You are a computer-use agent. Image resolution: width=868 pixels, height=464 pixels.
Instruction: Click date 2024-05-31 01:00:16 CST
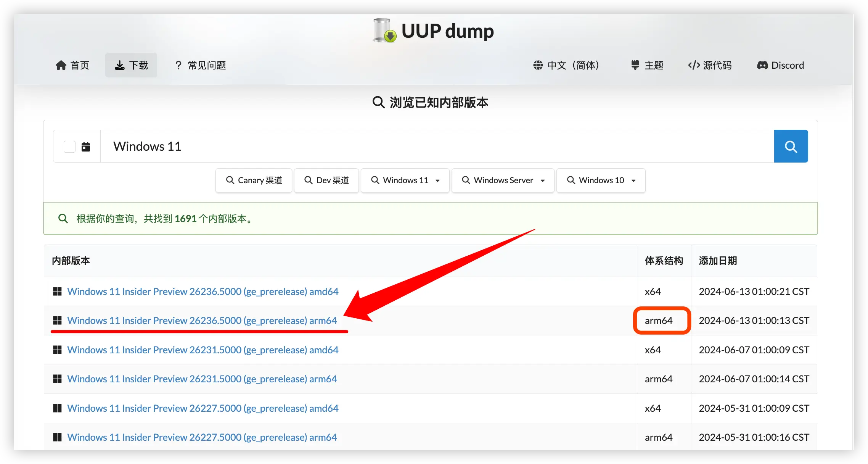(x=754, y=437)
